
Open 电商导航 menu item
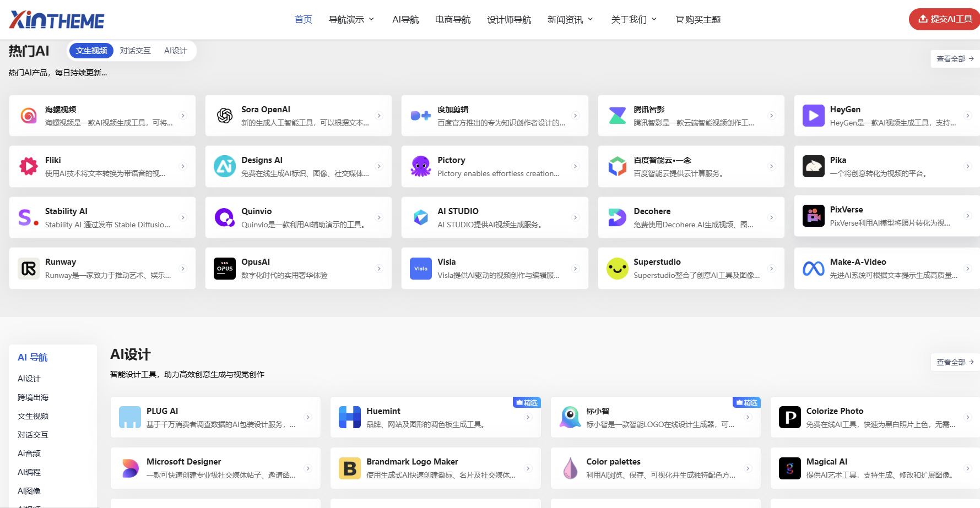pyautogui.click(x=453, y=19)
